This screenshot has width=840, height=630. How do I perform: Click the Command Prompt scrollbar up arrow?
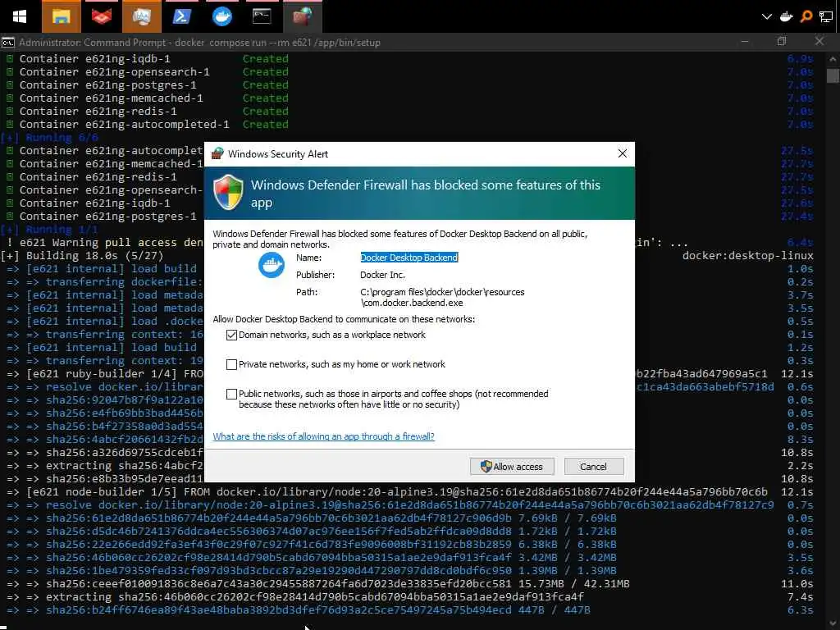pyautogui.click(x=833, y=59)
